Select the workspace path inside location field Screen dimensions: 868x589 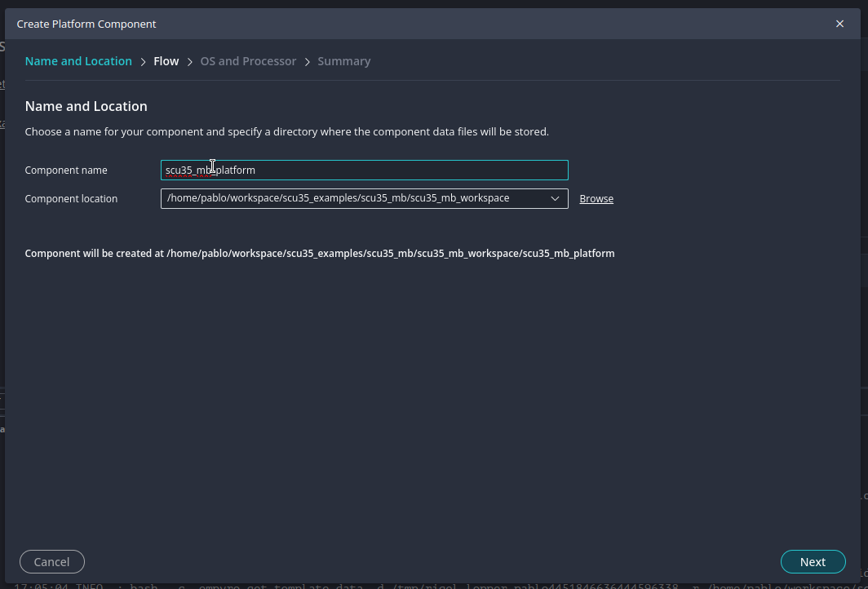[337, 198]
